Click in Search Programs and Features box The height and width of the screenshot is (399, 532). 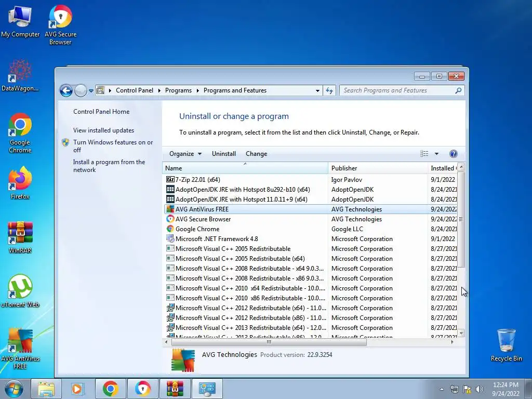point(397,90)
